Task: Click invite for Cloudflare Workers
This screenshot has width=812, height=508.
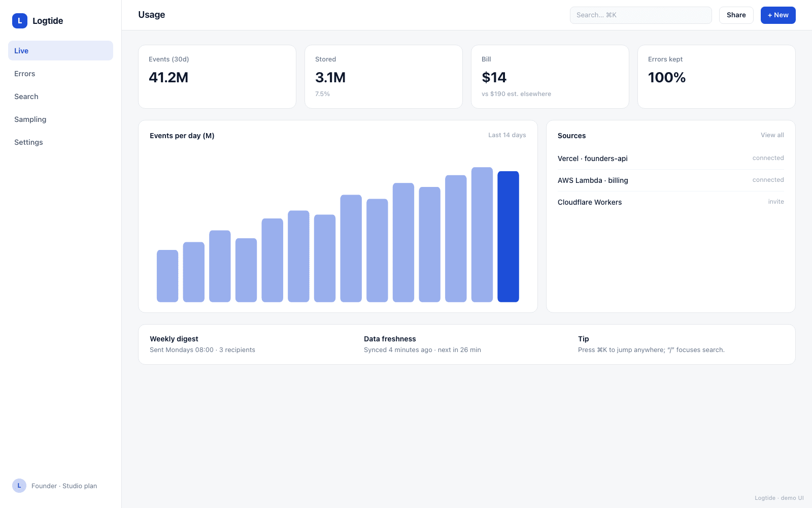Action: coord(776,202)
